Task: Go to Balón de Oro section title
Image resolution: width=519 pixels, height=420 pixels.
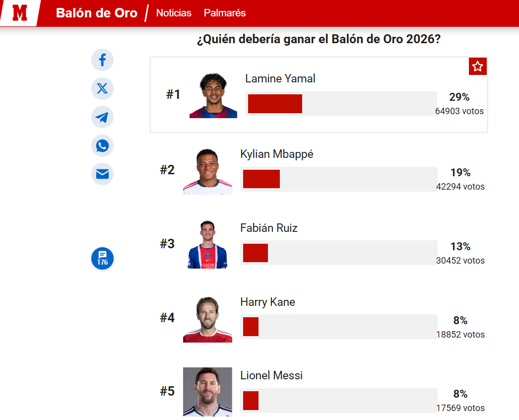Action: 97,13
